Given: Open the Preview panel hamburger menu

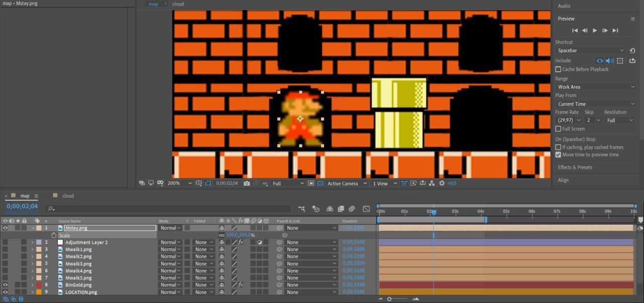Looking at the screenshot, I should [x=633, y=19].
